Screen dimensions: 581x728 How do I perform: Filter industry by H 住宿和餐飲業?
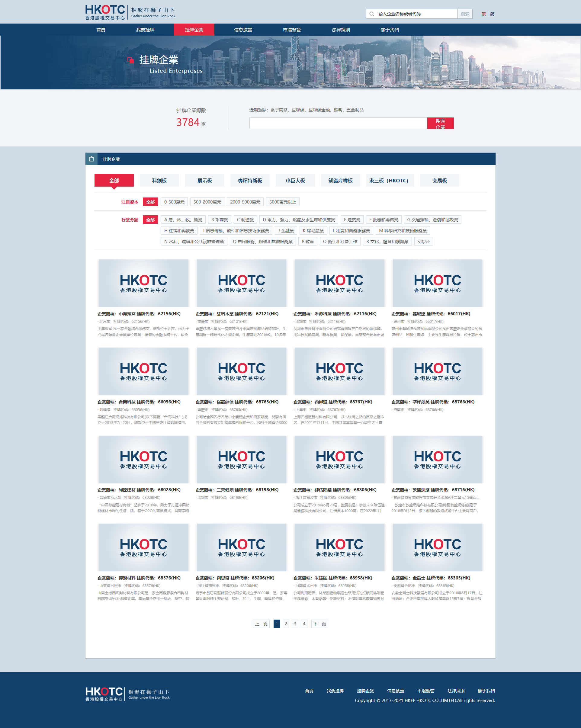[179, 231]
